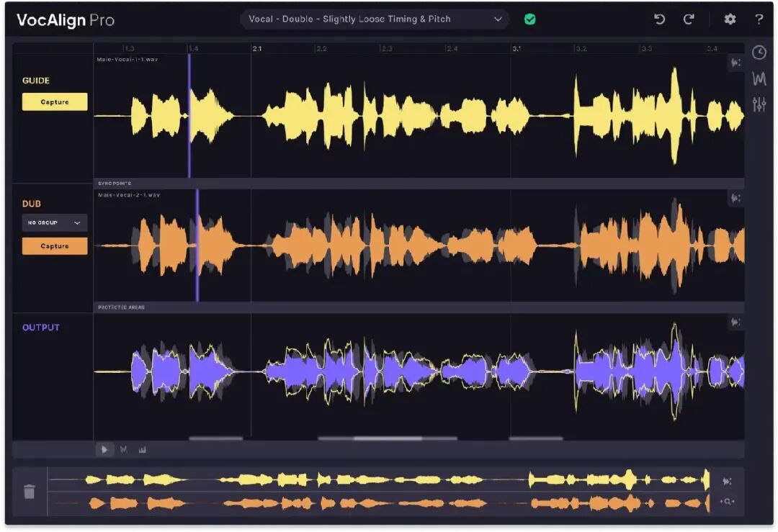Open the 'NO GROUP' dropdown

pyautogui.click(x=55, y=222)
